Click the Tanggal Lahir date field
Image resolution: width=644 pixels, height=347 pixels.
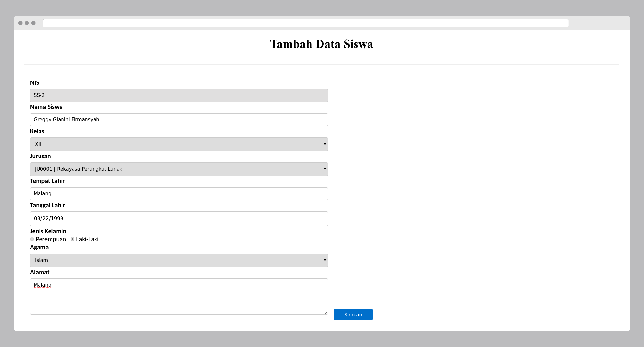[x=179, y=218]
